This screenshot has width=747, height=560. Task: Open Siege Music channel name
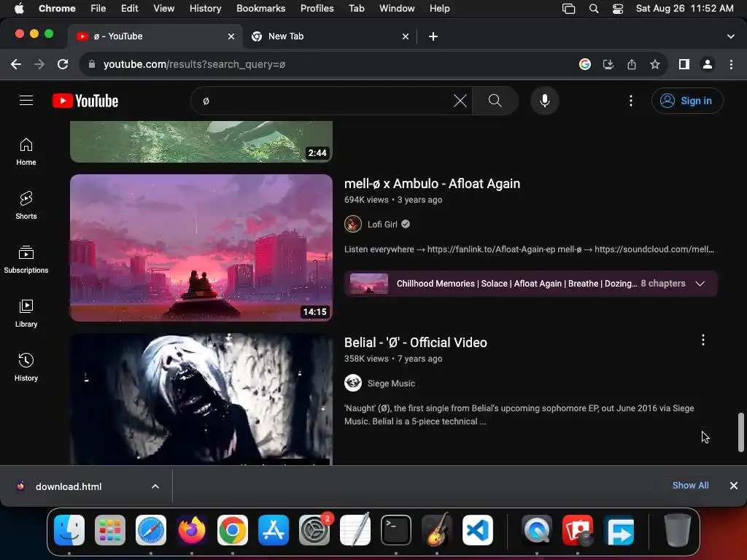(391, 384)
